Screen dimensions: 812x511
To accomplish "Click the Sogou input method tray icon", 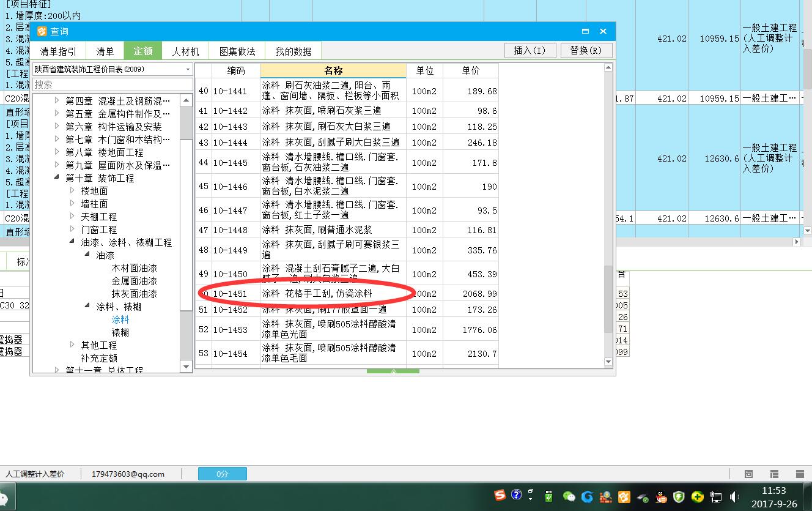I will pos(500,495).
